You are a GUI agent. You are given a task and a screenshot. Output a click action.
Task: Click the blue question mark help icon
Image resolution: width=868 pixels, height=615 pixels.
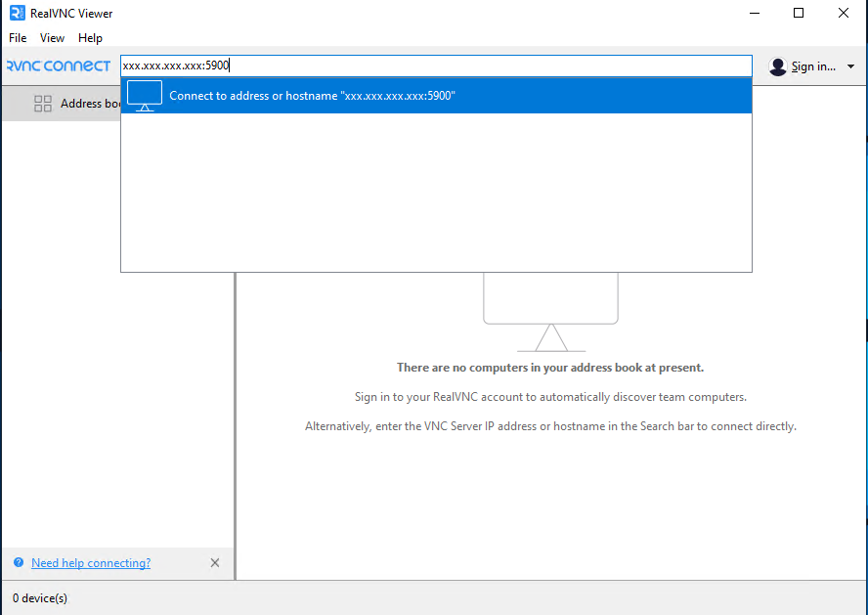click(x=18, y=563)
